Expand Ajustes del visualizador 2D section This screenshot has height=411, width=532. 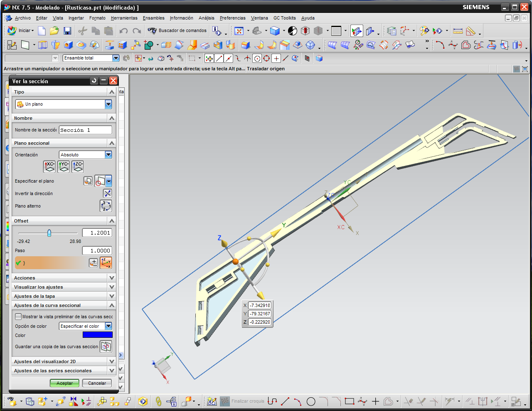click(64, 361)
